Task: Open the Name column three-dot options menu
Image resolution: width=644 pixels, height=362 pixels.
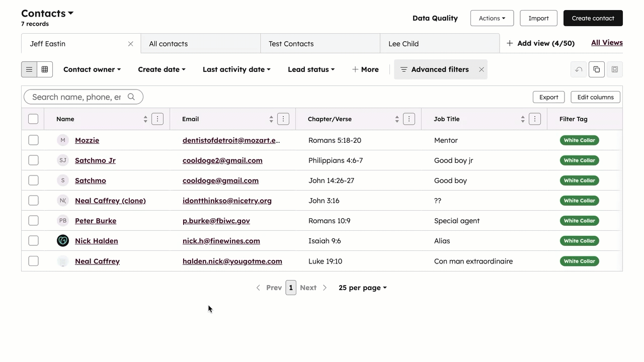Action: [157, 119]
